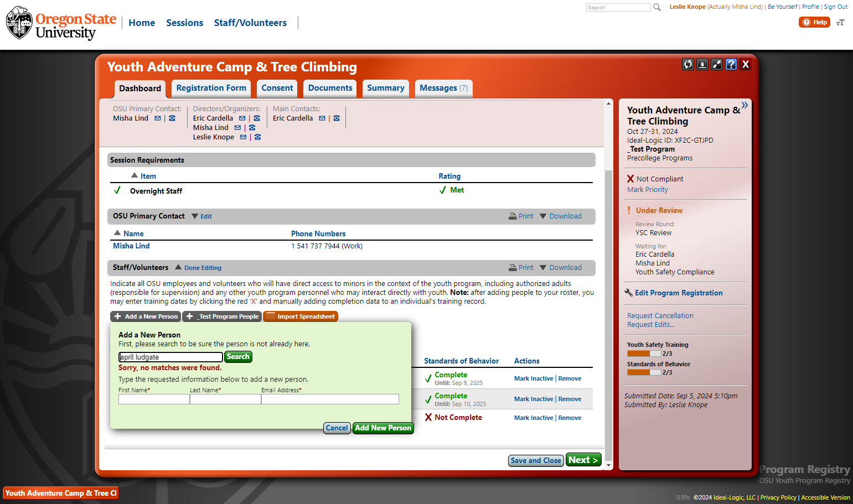The image size is (853, 504).
Task: Cancel the Add a New Person form
Action: [337, 428]
